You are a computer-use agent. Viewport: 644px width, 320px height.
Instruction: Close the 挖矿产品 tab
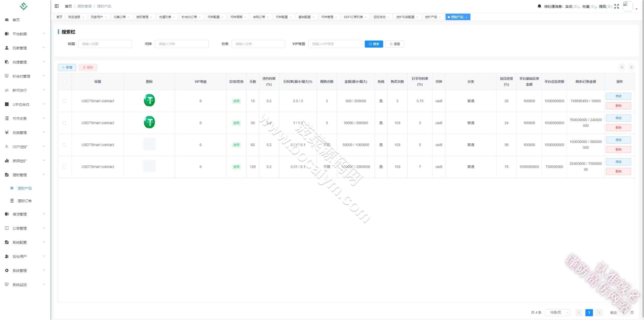click(440, 17)
